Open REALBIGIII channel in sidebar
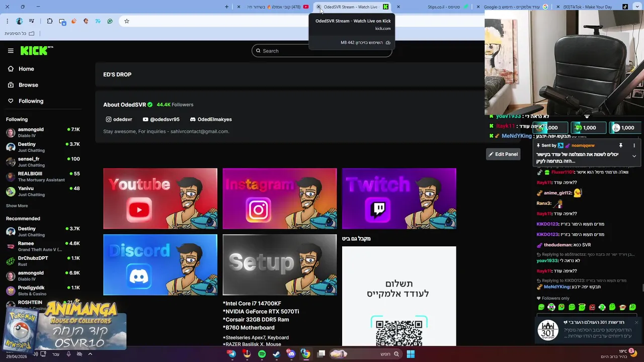Screen dimensions: 644x362 [43, 176]
